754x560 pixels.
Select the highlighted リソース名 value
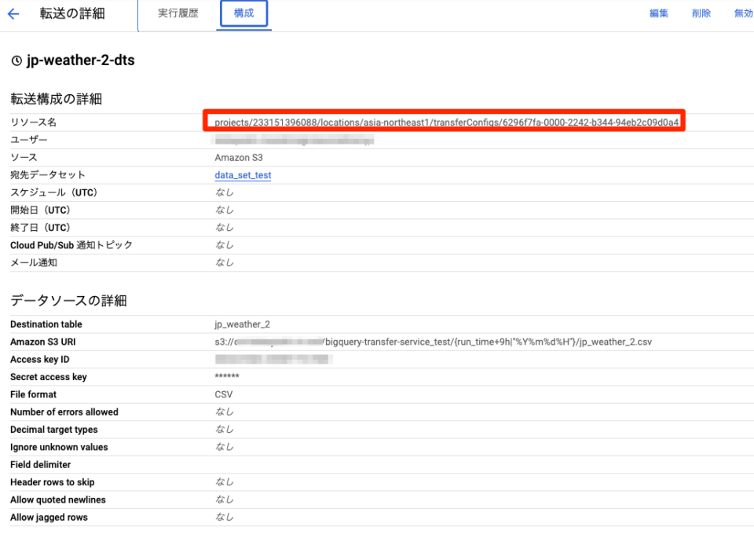coord(445,122)
